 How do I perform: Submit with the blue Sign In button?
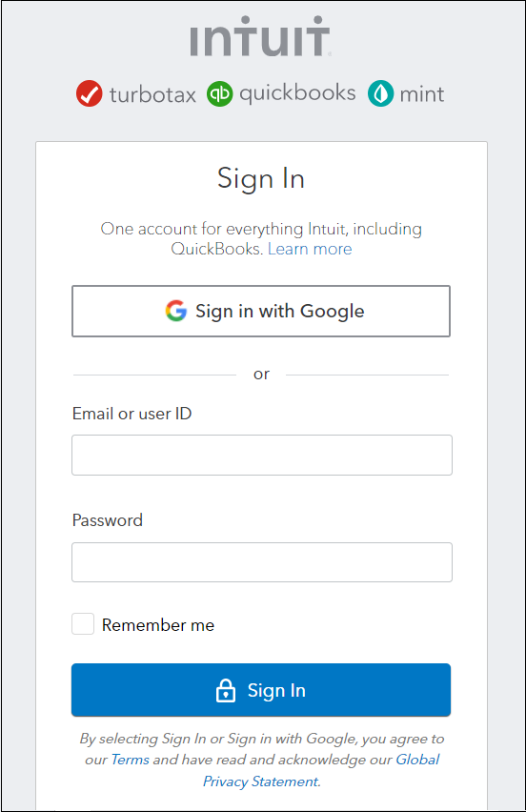point(261,690)
